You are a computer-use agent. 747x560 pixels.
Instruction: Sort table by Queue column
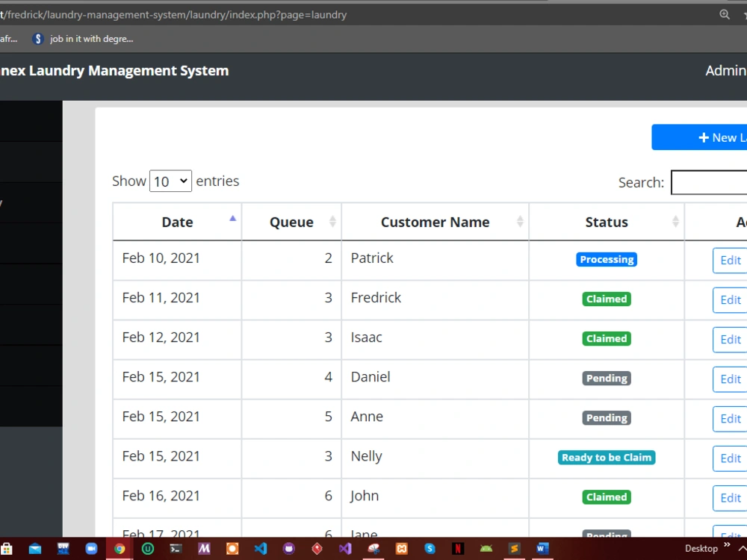(291, 222)
